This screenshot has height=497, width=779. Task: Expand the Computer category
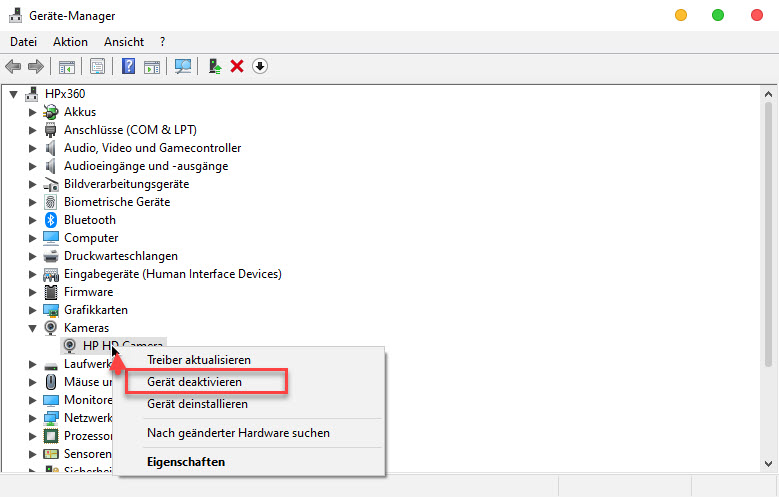(x=32, y=238)
